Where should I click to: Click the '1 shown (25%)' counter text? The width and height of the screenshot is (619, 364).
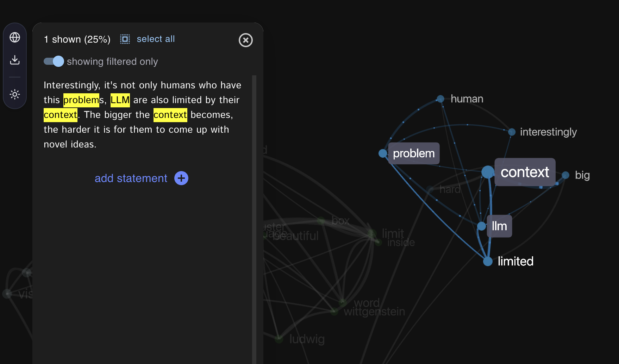click(x=77, y=39)
